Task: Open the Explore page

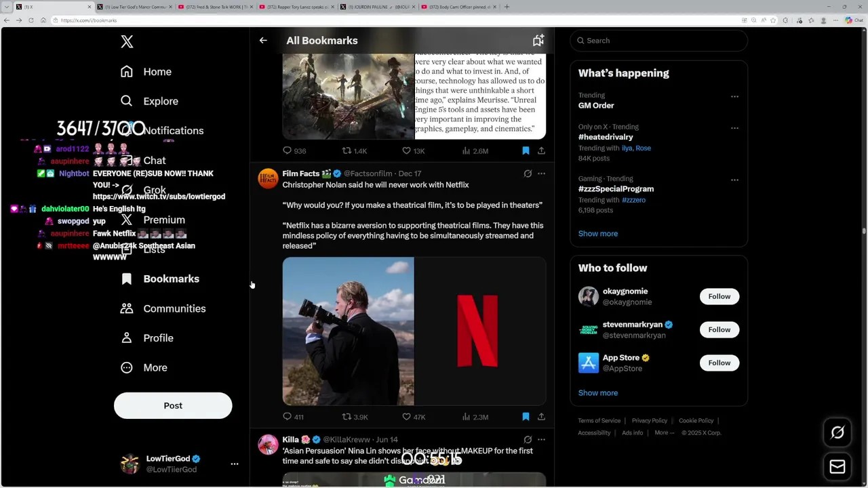Action: 149,101
